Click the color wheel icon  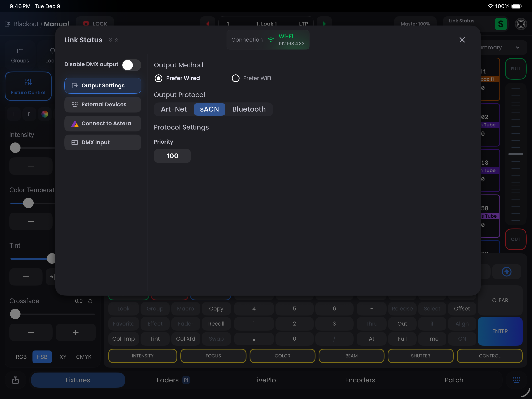click(x=45, y=114)
